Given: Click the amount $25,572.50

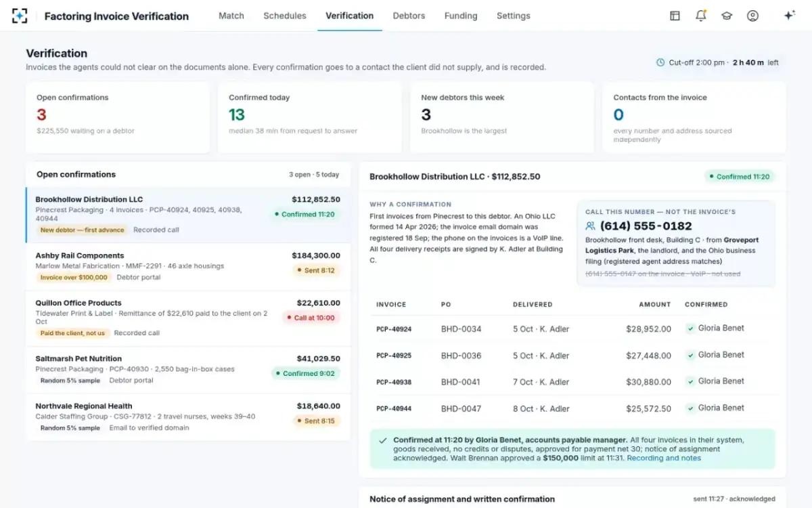Looking at the screenshot, I should [x=648, y=409].
